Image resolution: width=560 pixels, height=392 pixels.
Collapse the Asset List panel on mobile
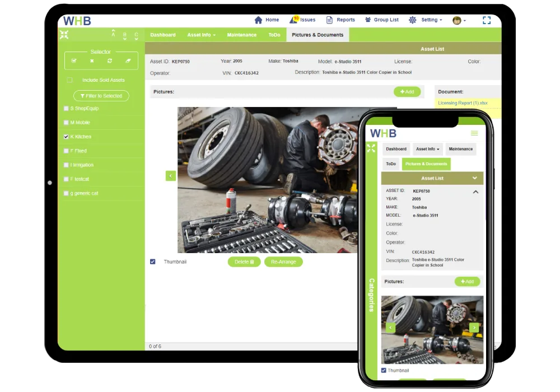[475, 178]
